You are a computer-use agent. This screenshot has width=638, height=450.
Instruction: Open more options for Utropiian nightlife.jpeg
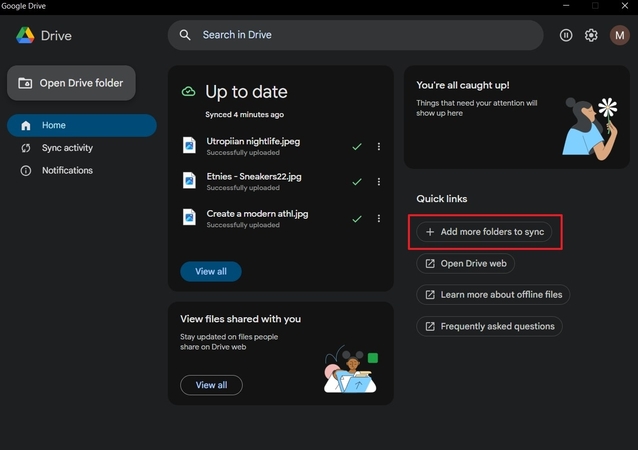[x=379, y=147]
